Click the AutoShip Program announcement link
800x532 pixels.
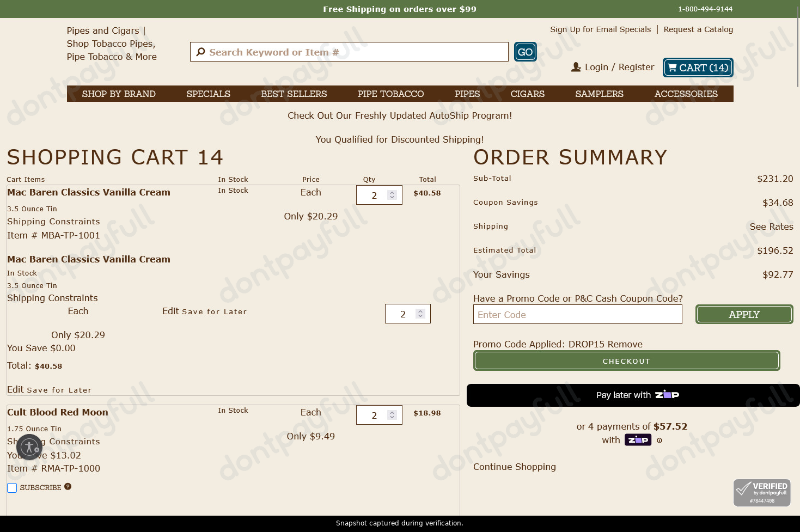pos(400,115)
